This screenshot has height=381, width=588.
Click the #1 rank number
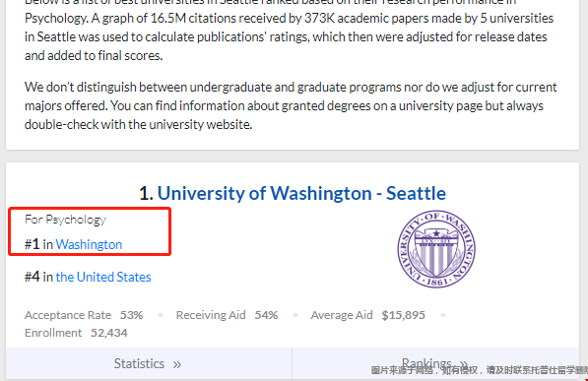33,244
